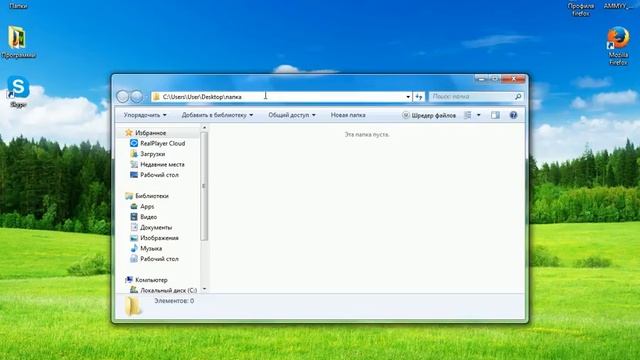Open the Добавить в библиотеку dropdown
This screenshot has height=360, width=640.
click(217, 115)
